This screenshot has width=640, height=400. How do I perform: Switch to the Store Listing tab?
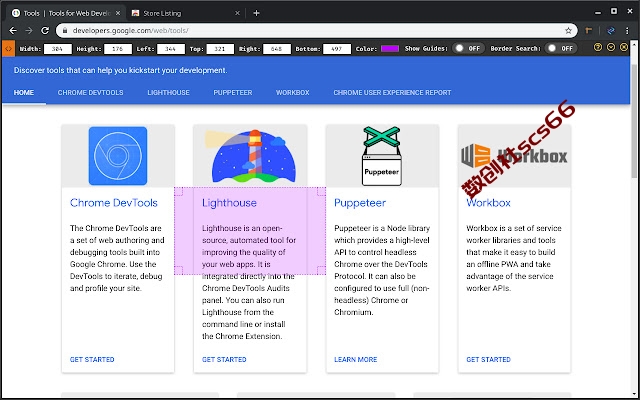coord(186,13)
